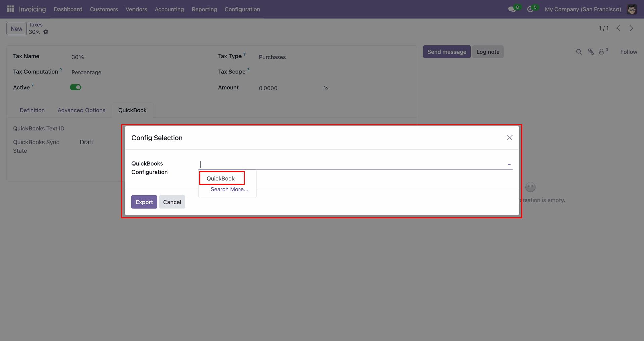644x341 pixels.
Task: Open the apps grid menu icon
Action: pos(10,9)
